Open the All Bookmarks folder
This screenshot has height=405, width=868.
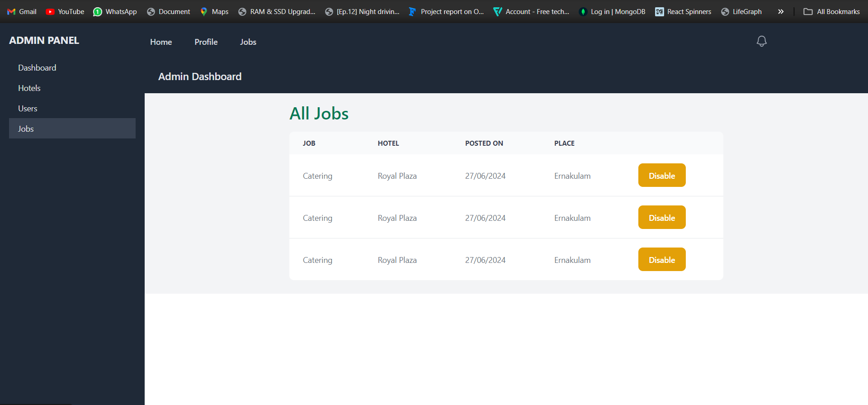coord(832,12)
